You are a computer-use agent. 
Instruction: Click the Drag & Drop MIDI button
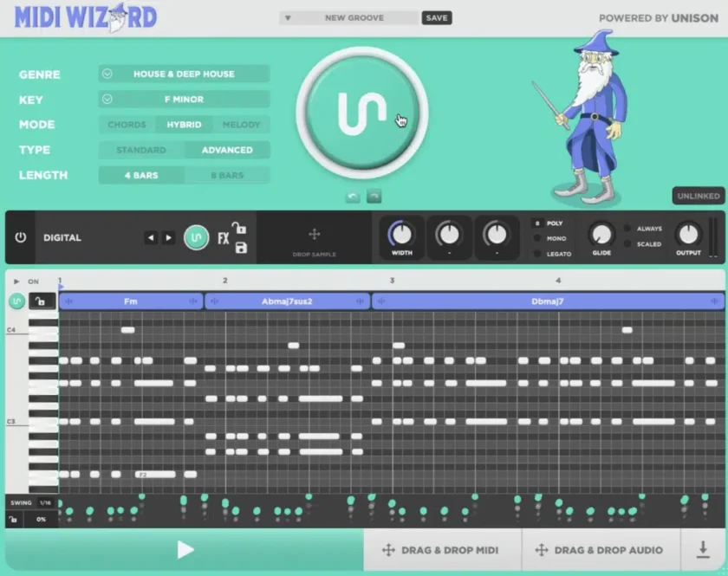pyautogui.click(x=442, y=549)
